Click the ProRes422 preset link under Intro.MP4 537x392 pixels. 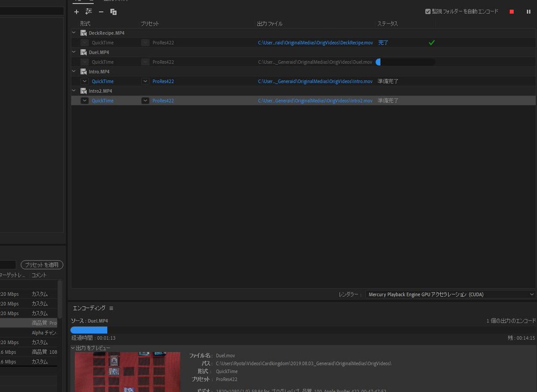pyautogui.click(x=163, y=81)
